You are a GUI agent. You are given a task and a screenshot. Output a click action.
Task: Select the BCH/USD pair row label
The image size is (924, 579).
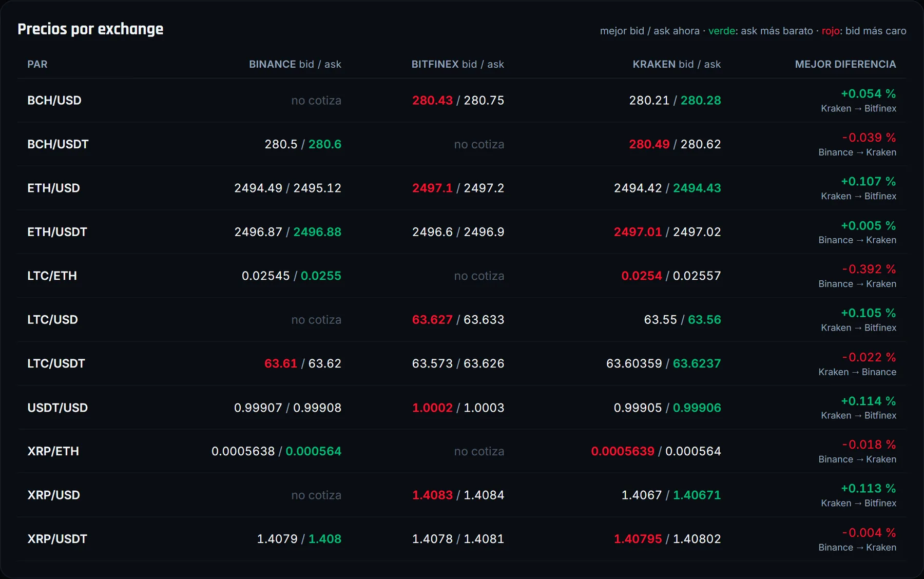(54, 100)
